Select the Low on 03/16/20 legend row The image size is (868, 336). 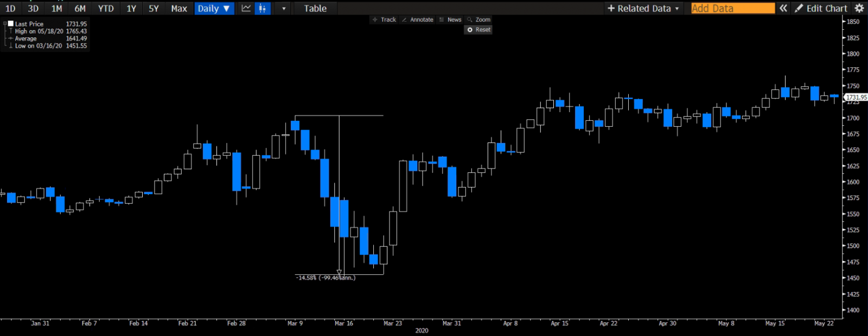tap(48, 46)
